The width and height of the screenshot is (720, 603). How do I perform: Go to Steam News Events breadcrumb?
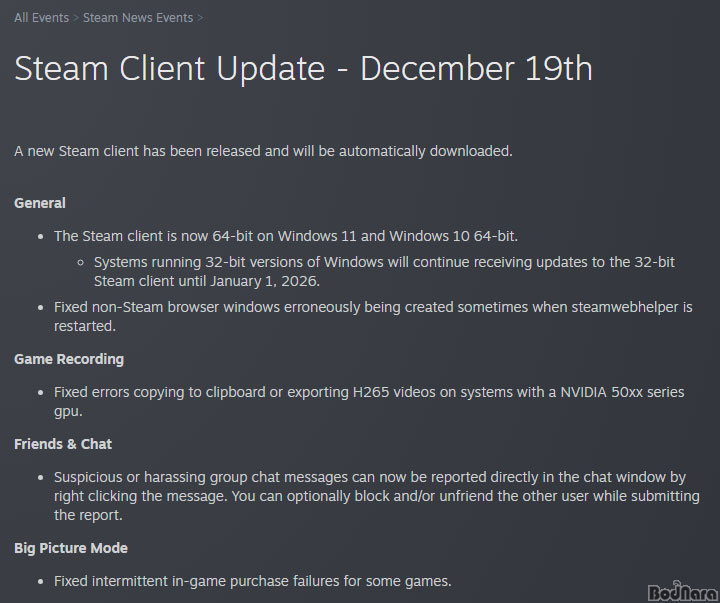tap(138, 17)
